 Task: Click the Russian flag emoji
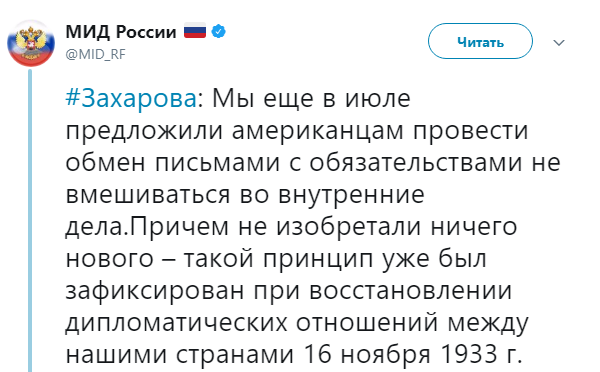(195, 31)
